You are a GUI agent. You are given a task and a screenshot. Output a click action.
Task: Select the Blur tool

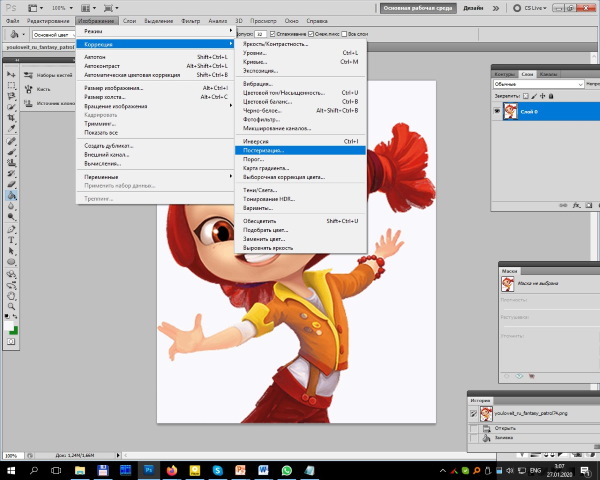point(11,206)
